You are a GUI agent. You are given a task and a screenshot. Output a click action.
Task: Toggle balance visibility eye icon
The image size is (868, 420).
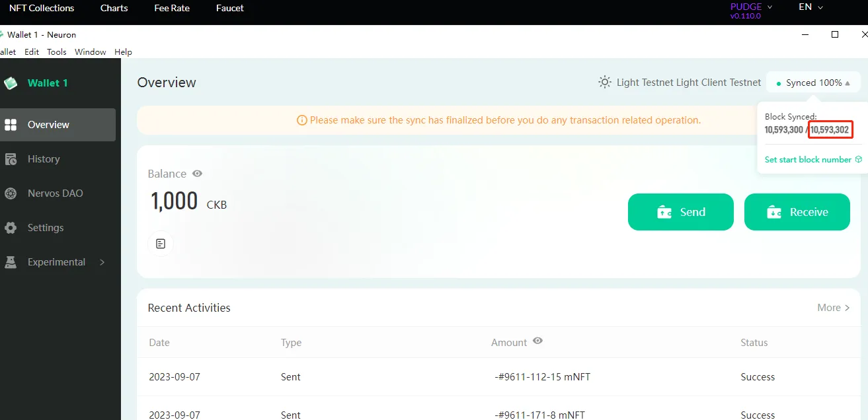coord(197,174)
